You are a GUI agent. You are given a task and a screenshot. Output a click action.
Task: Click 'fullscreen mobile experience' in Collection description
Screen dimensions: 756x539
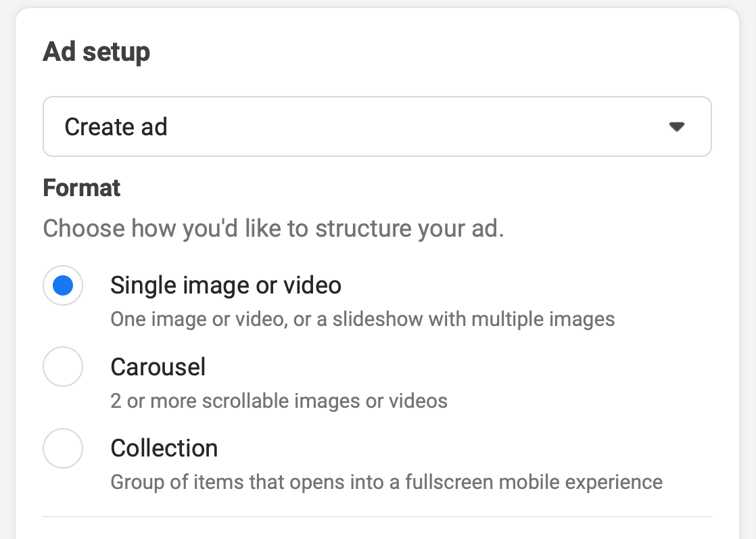[x=534, y=482]
